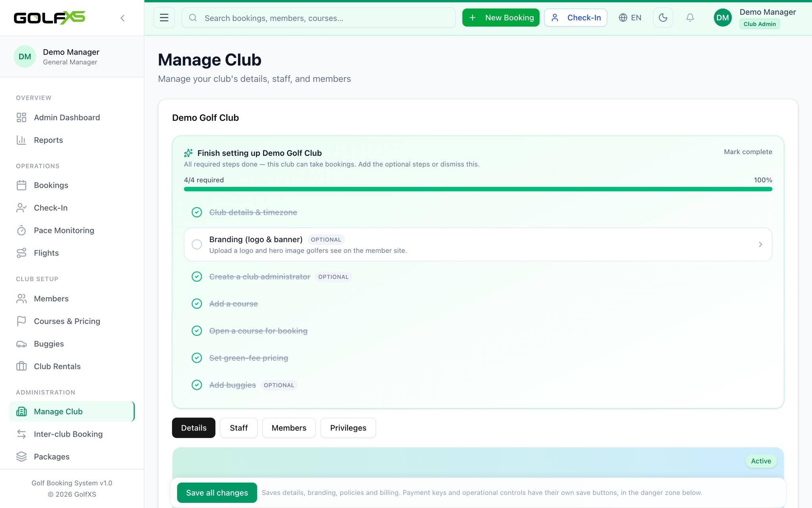
Task: Click the Create a club administrator checkmark
Action: click(x=197, y=277)
